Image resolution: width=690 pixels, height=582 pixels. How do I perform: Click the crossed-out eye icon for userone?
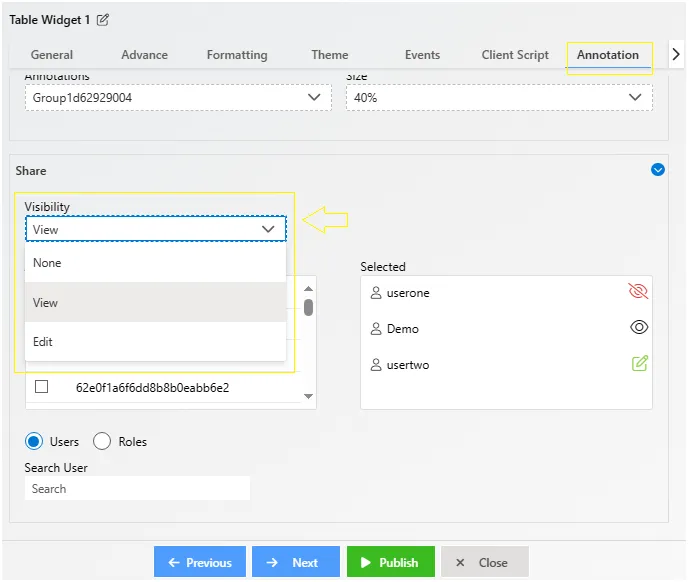tap(638, 291)
